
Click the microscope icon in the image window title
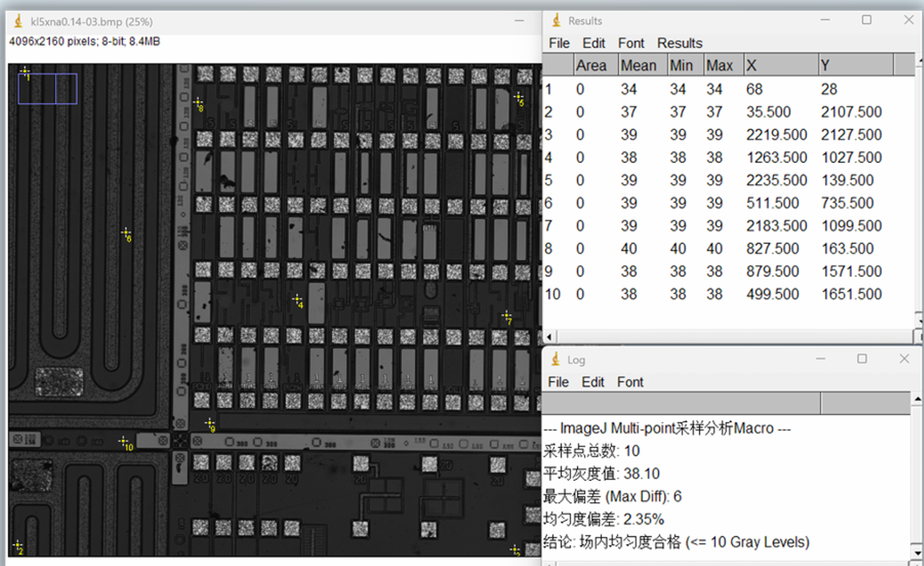coord(19,22)
